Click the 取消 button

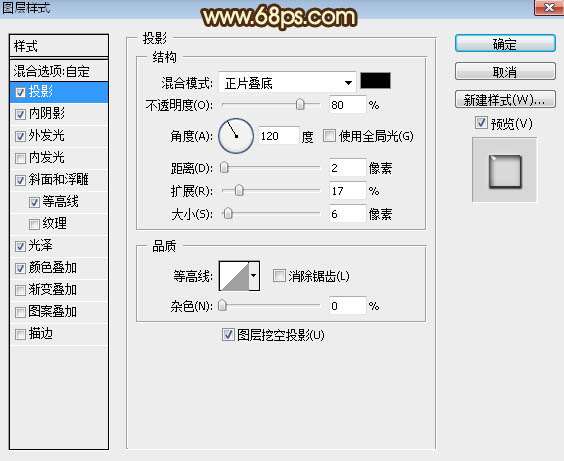pyautogui.click(x=505, y=72)
